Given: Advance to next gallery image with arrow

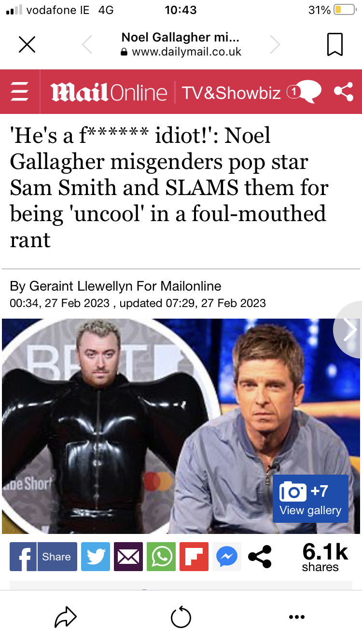Looking at the screenshot, I should (349, 330).
